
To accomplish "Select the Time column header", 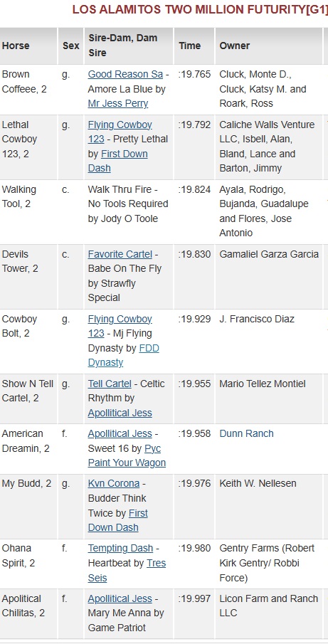I will [190, 46].
